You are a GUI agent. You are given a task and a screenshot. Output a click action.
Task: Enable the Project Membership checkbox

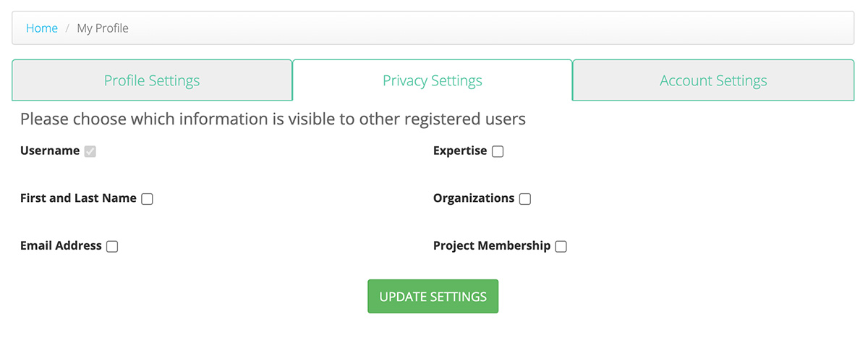561,246
